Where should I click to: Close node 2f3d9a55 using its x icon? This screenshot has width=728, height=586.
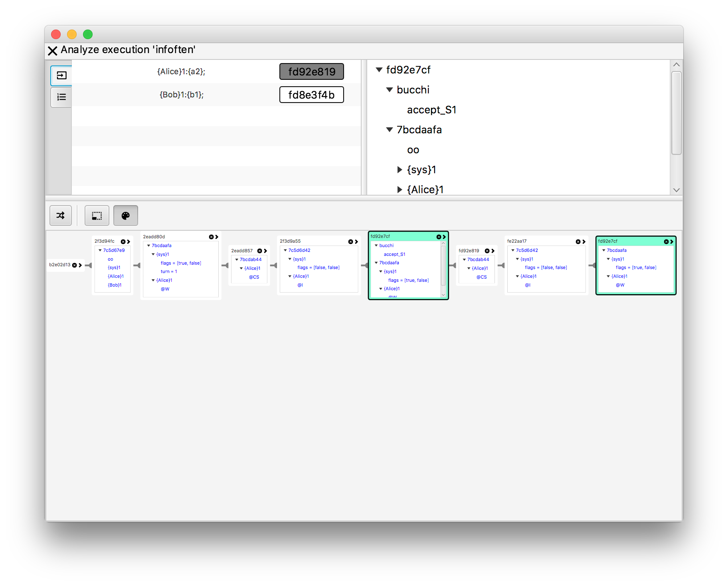[350, 242]
